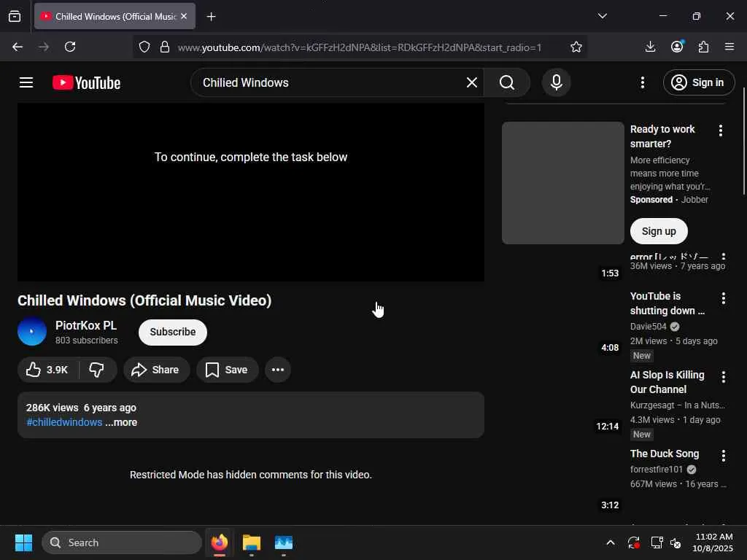Screen dimensions: 747x560
Task: Click the address bar URL
Action: click(359, 47)
